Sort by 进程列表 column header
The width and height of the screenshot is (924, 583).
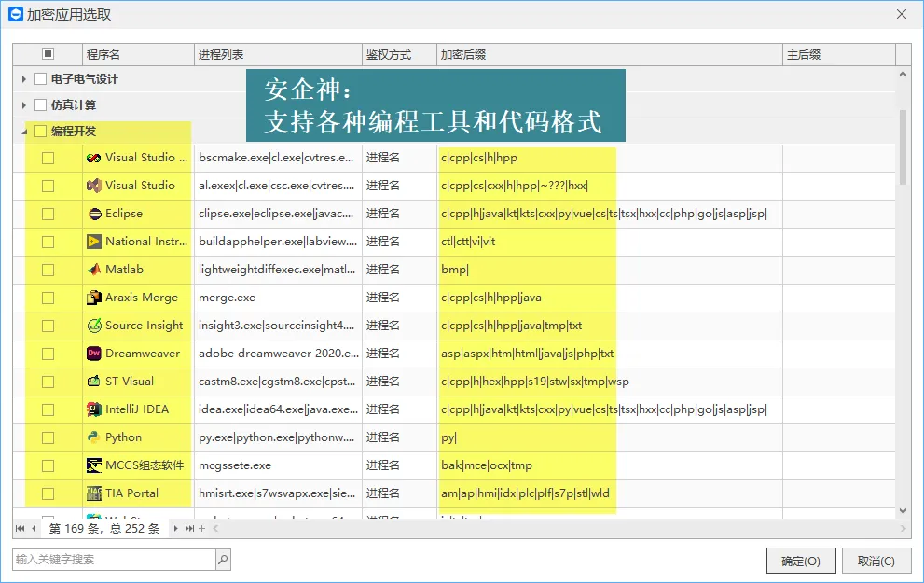278,54
